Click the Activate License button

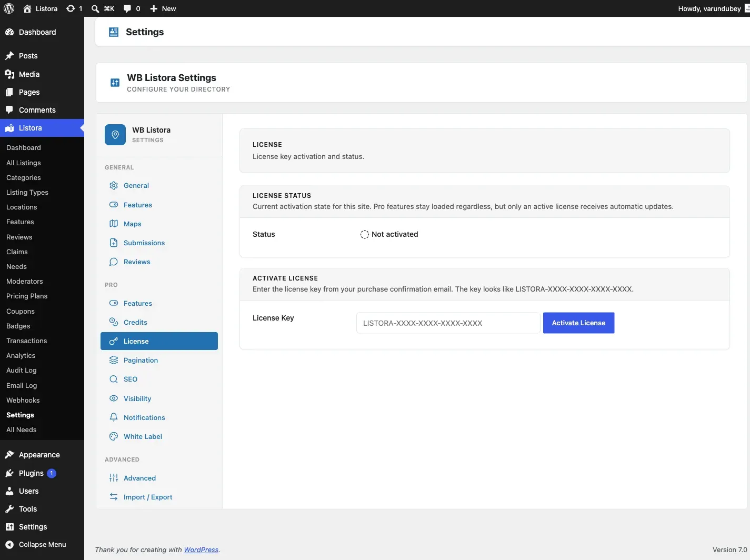[578, 323]
